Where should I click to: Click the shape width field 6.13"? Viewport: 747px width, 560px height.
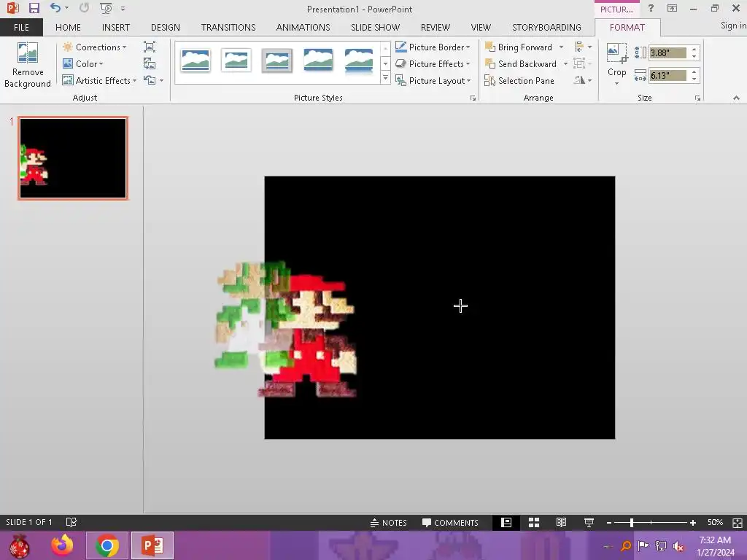(668, 75)
